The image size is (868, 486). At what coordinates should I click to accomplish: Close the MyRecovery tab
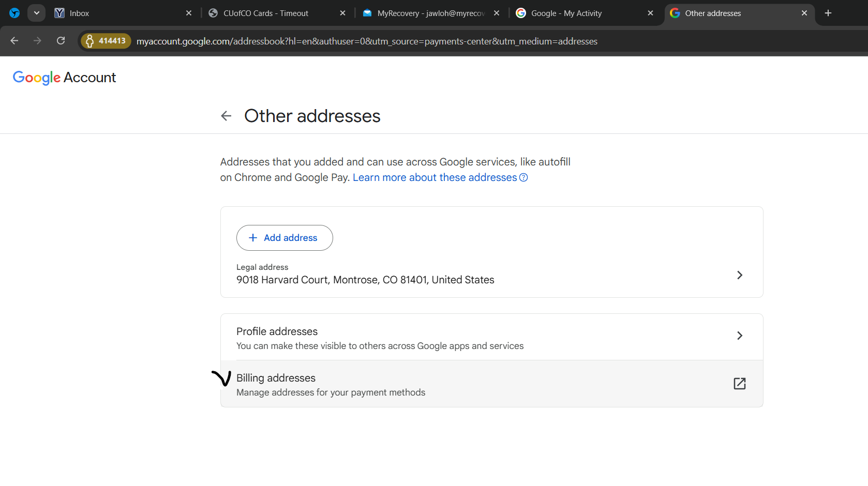[497, 13]
